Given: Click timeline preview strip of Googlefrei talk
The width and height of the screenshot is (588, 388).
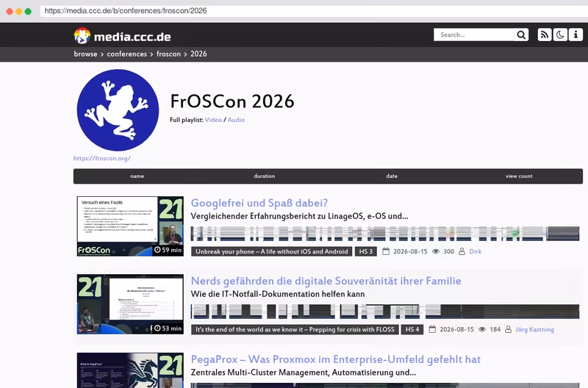Looking at the screenshot, I should point(384,234).
